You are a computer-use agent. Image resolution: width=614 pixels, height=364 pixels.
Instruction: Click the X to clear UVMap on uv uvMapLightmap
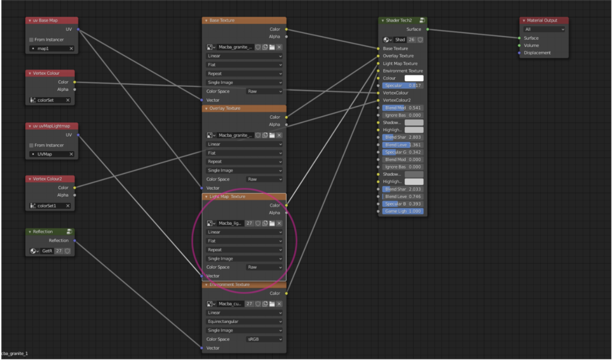[x=71, y=154]
